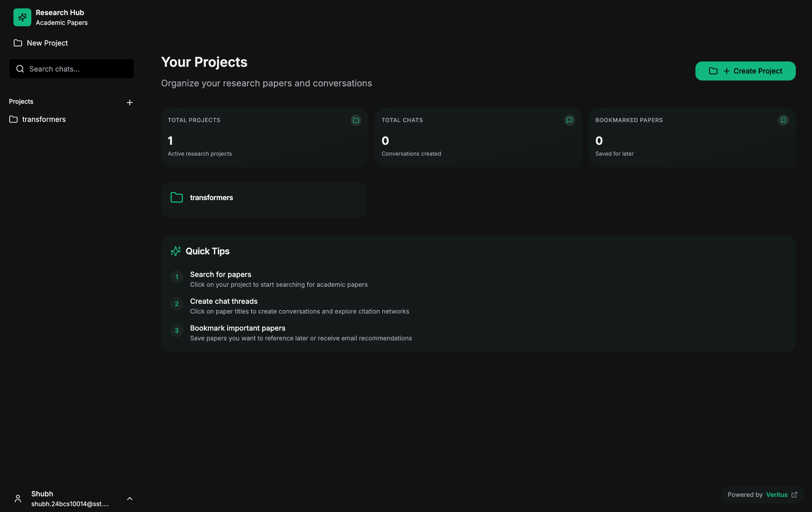This screenshot has width=812, height=512.
Task: Open the transformers project in sidebar
Action: [x=44, y=119]
